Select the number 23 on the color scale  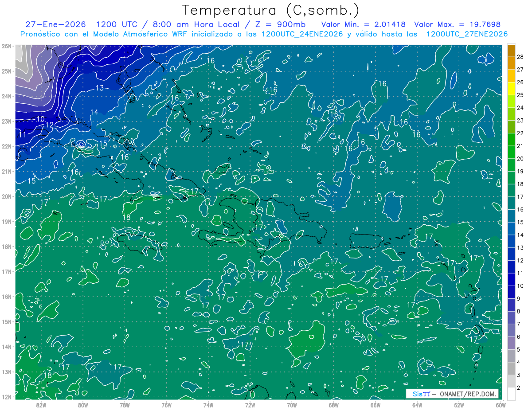pyautogui.click(x=520, y=121)
